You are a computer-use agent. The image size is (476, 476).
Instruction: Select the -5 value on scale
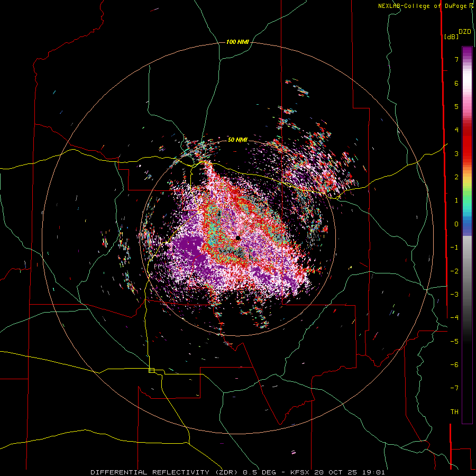click(x=454, y=342)
